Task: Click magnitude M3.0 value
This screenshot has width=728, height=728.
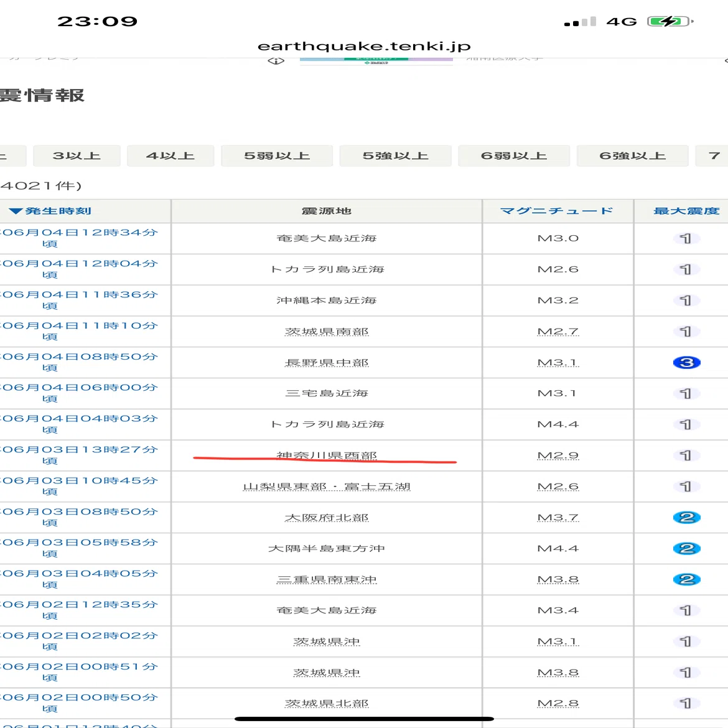Action: [x=558, y=238]
